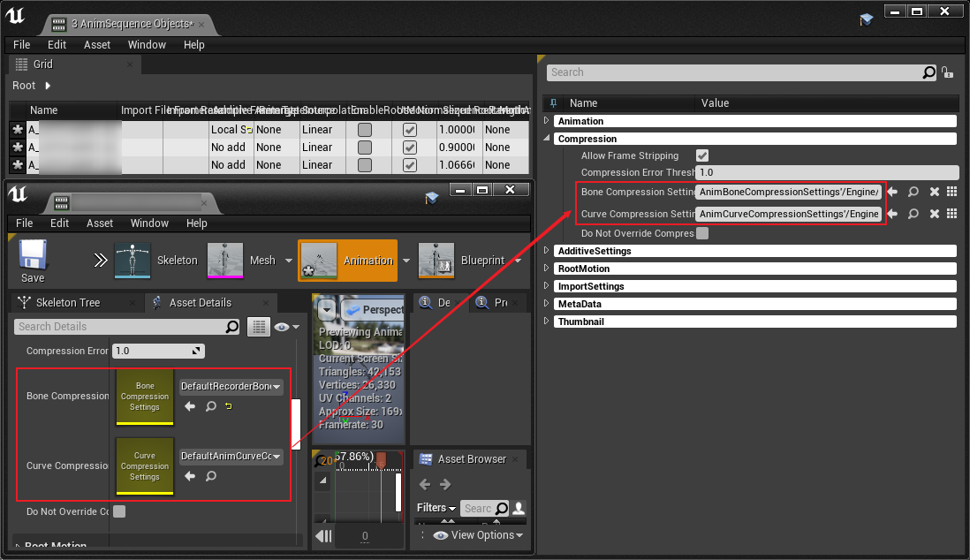The width and height of the screenshot is (970, 560).
Task: Click the Save toolbar icon
Action: 33,260
